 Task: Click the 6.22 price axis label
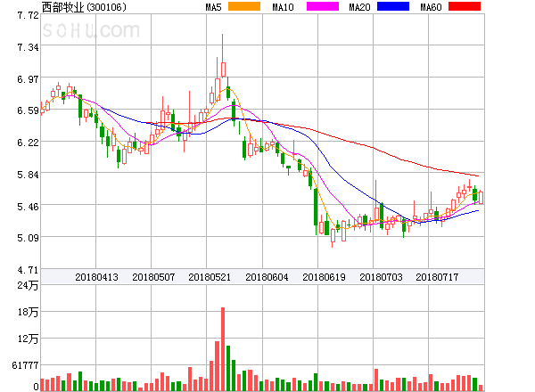[28, 143]
